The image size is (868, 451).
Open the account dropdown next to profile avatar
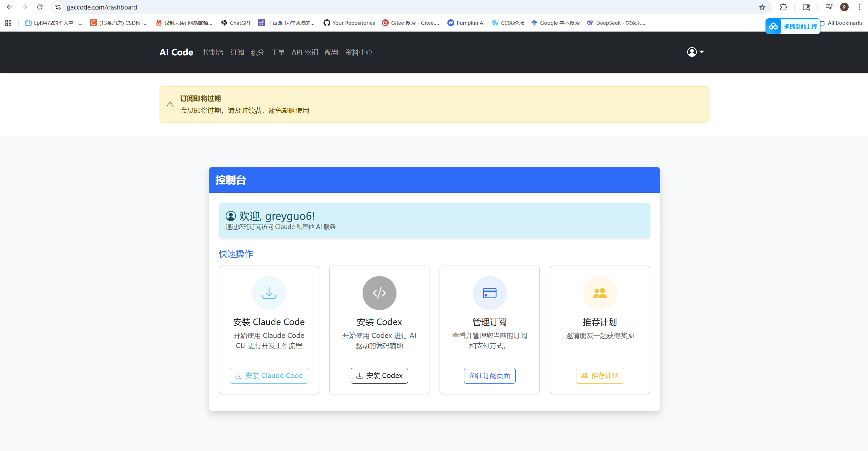(701, 52)
